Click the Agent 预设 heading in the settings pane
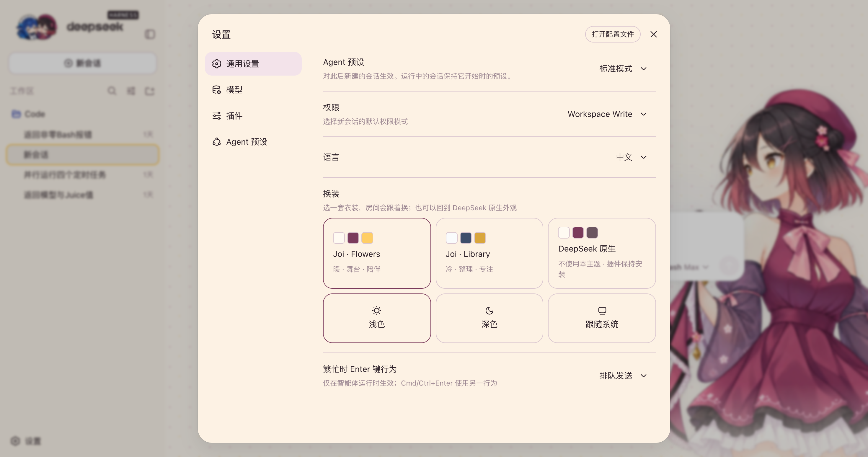 click(343, 62)
